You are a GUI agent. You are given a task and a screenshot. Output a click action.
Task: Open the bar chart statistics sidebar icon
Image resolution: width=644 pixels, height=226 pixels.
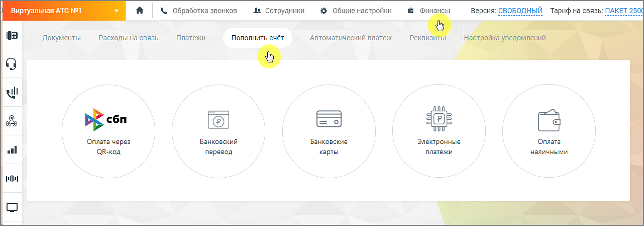point(12,149)
